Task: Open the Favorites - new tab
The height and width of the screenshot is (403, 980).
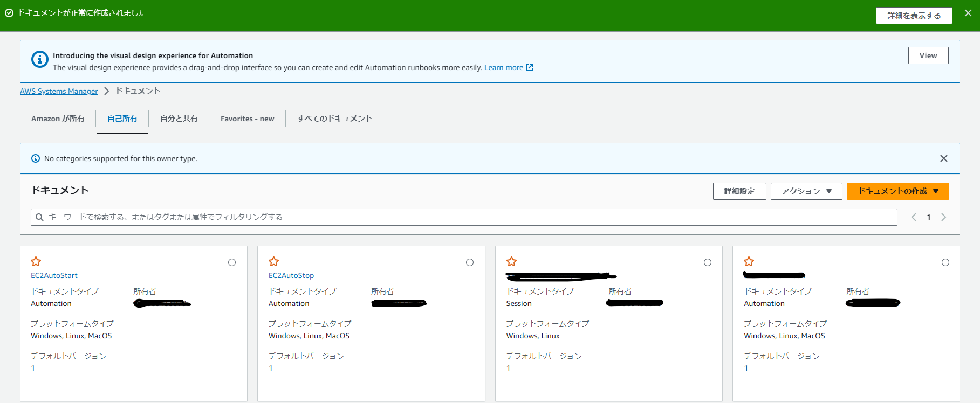Action: click(x=248, y=119)
